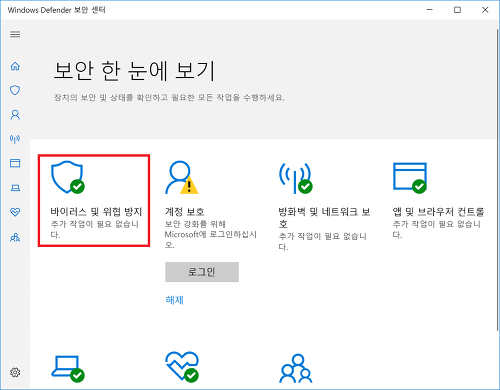This screenshot has width=500, height=390.
Task: Open device security laptop icon in sidebar
Action: pyautogui.click(x=15, y=188)
